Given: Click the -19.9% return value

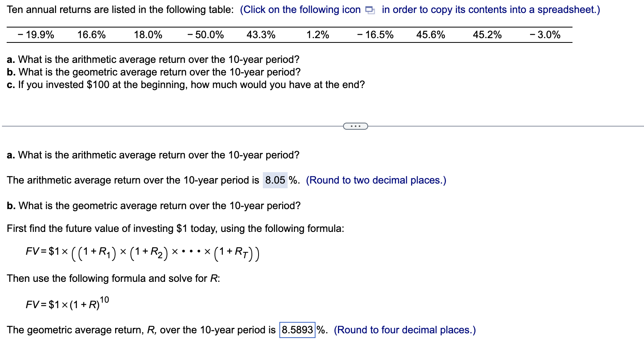Looking at the screenshot, I should [35, 35].
